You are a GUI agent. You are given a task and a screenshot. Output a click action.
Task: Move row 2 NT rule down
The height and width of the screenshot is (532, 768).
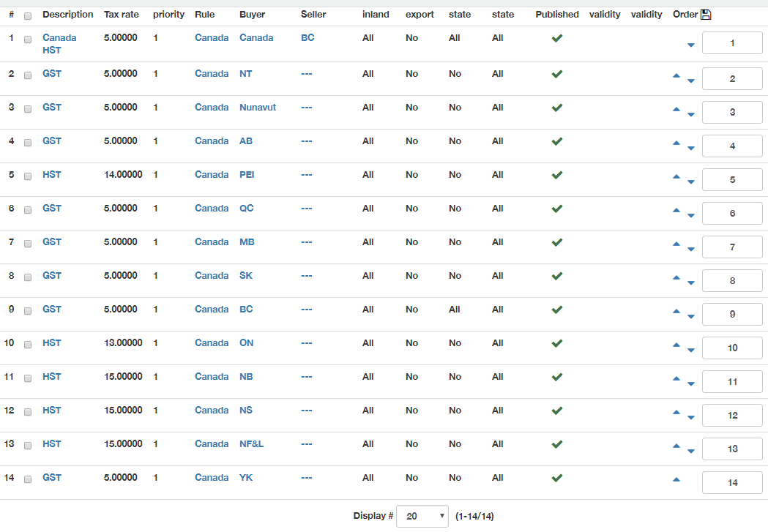point(691,80)
